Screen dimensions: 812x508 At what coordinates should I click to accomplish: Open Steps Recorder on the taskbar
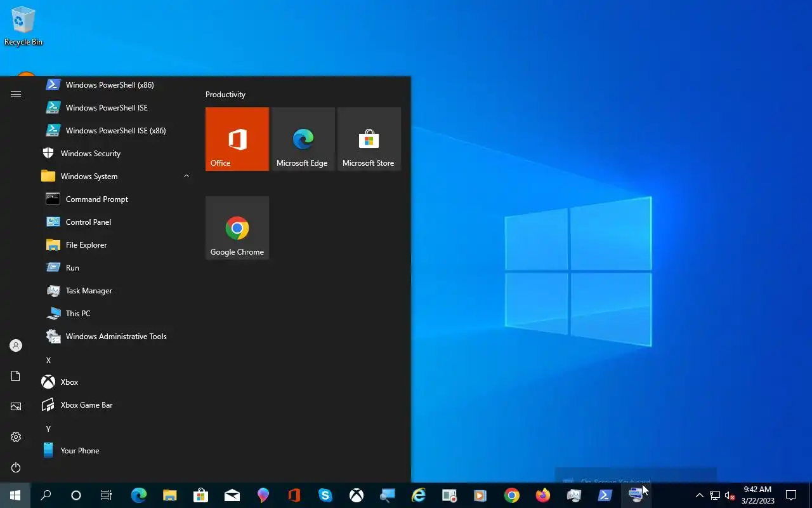450,495
